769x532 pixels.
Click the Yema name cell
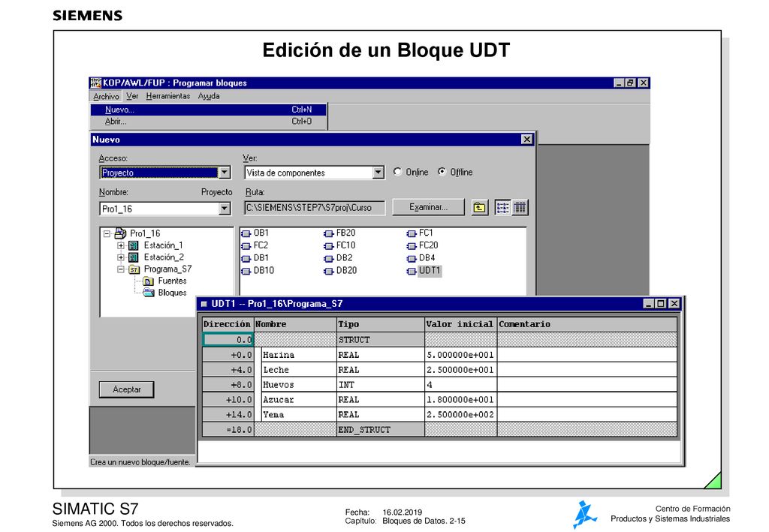299,414
